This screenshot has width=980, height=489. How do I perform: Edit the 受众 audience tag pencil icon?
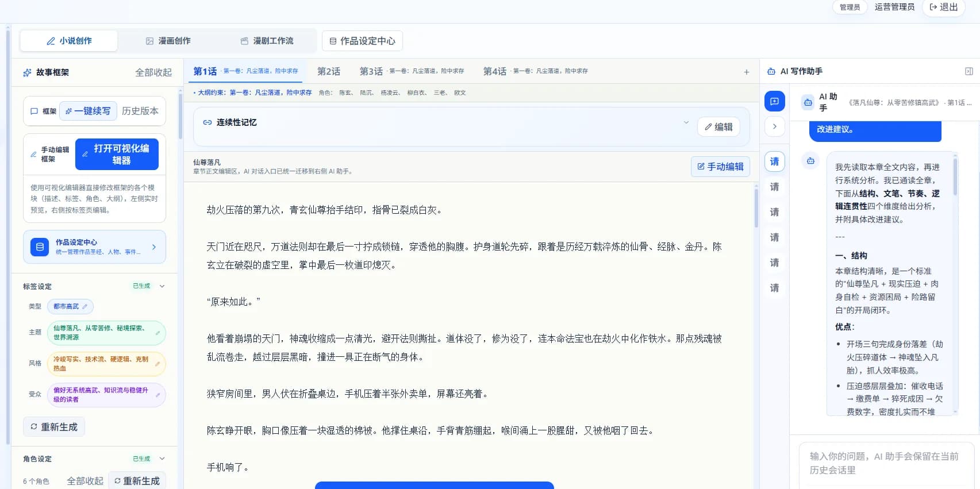click(x=157, y=395)
